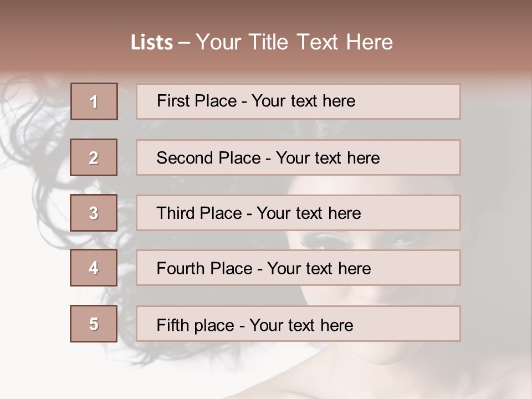Select the number 2 box
Viewport: 532px width, 399px height.
pos(94,157)
